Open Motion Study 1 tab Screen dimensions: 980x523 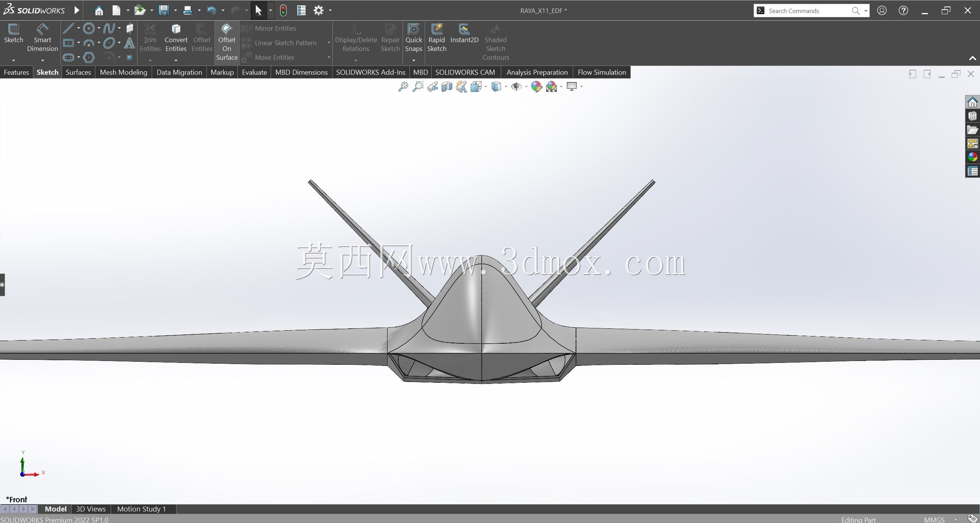pos(141,509)
